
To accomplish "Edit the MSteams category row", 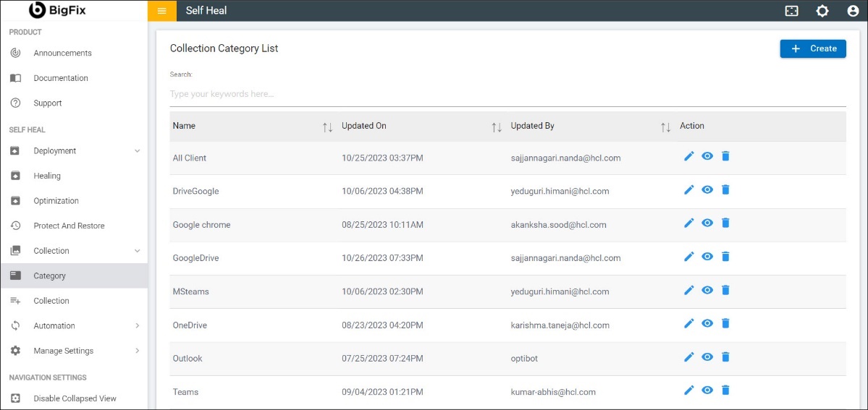I will tap(688, 290).
